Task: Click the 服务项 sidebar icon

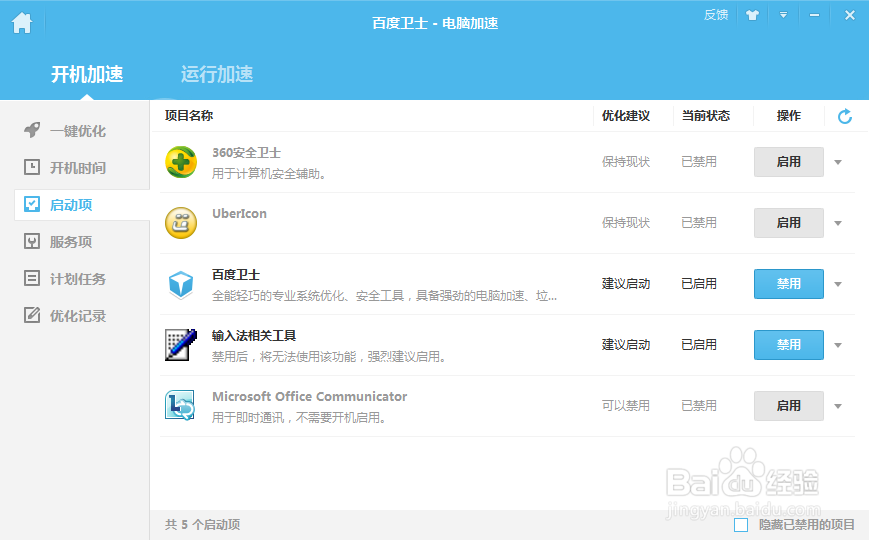Action: 32,241
